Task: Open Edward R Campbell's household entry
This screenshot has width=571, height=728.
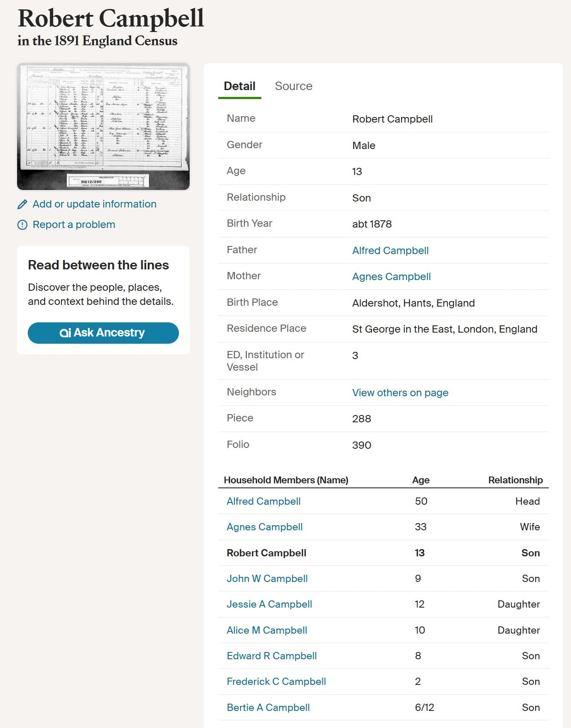Action: (272, 656)
